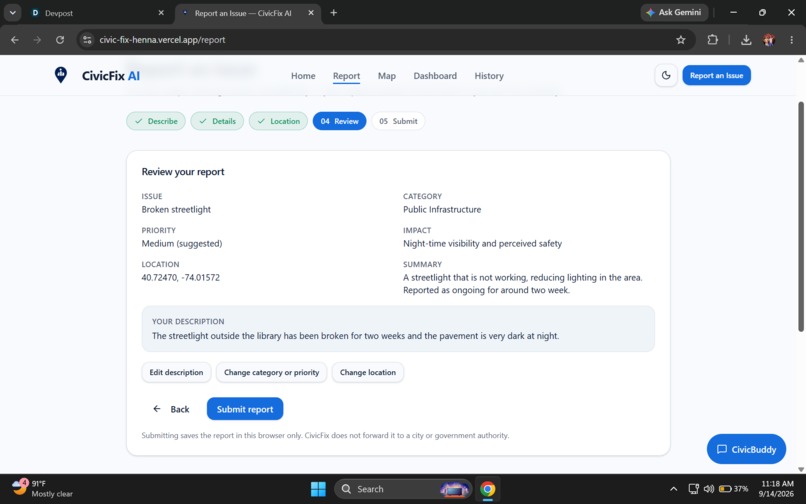Click the Windows taskbar Search box
Screen dimensions: 806x504
[404, 489]
